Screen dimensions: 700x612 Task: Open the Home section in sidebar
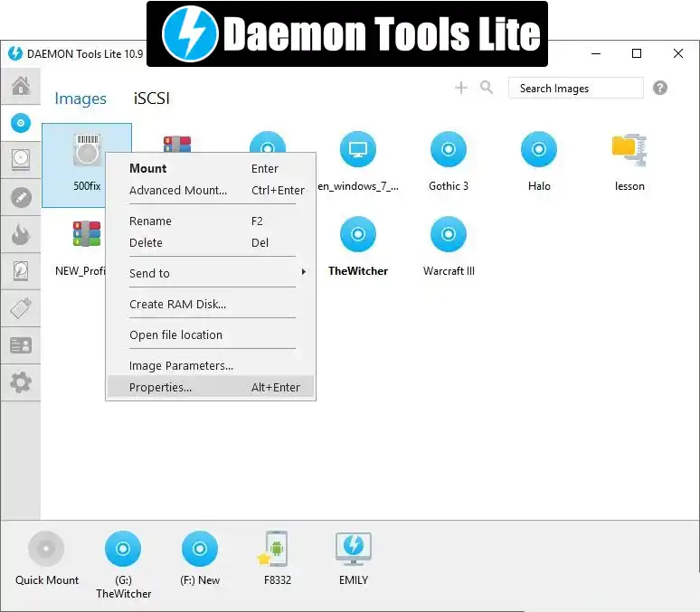coord(21,86)
